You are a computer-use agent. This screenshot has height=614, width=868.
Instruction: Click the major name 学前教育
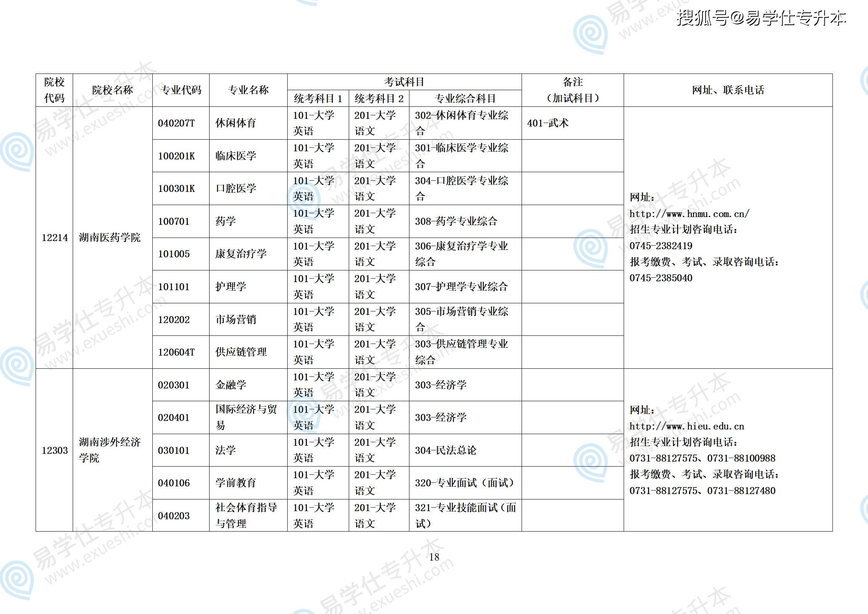pos(236,483)
